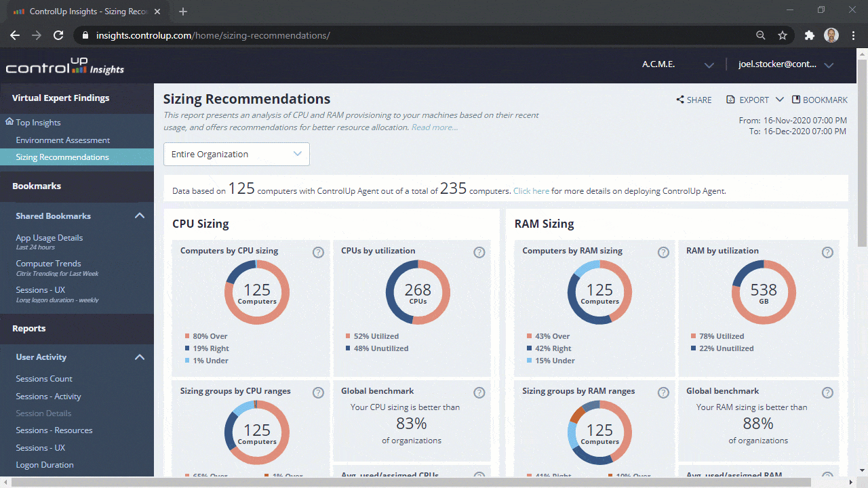This screenshot has width=868, height=488.
Task: Click the 19% Right CPU legend entry
Action: click(207, 348)
